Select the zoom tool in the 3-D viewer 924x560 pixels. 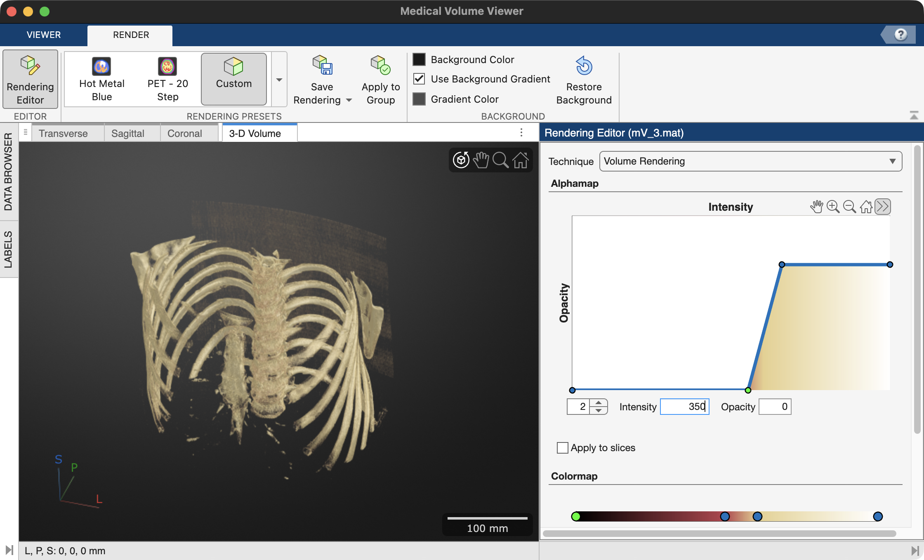point(500,160)
